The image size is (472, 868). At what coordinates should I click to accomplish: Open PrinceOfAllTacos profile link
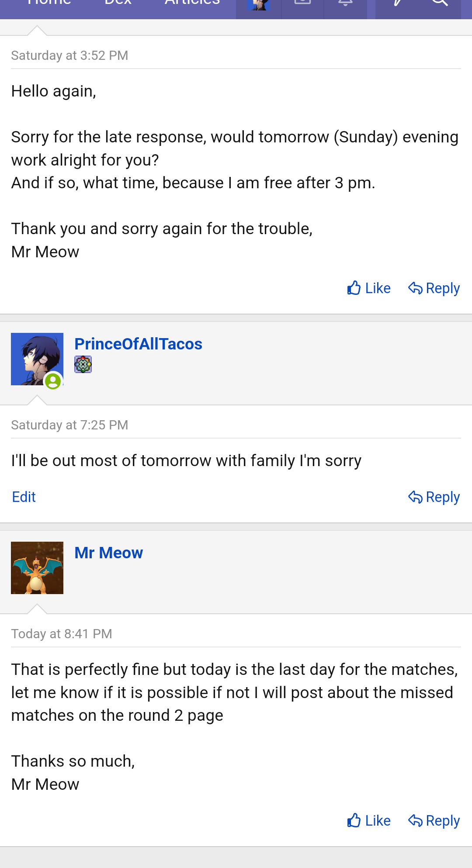[x=138, y=344]
